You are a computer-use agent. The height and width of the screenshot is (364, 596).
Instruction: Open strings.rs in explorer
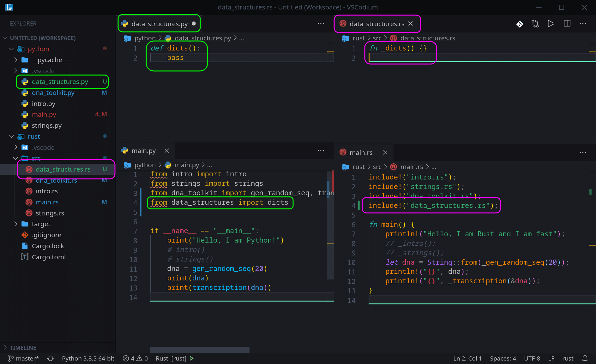(50, 213)
